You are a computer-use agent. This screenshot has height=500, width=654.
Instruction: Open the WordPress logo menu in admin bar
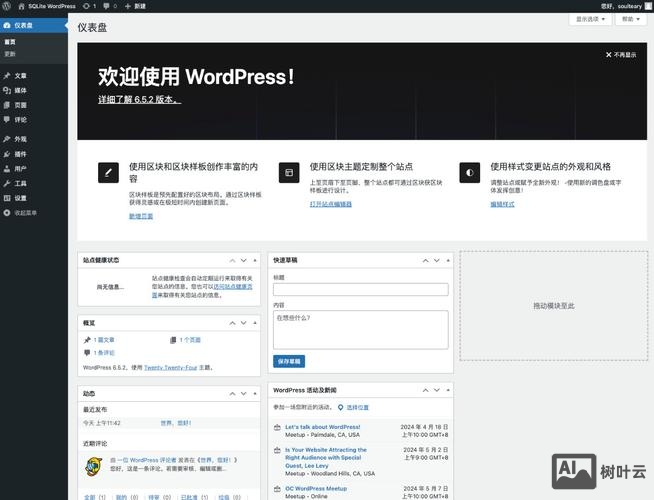tap(7, 6)
